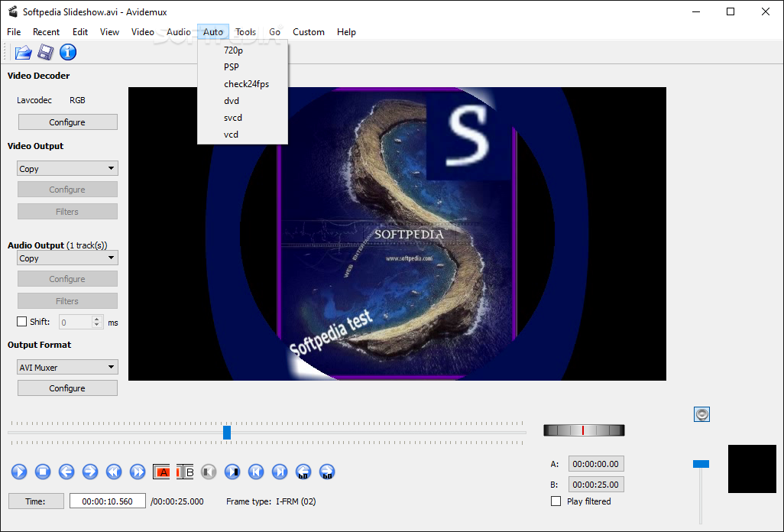
Task: Click the Avidemux clapperboard title icon
Action: (x=12, y=11)
